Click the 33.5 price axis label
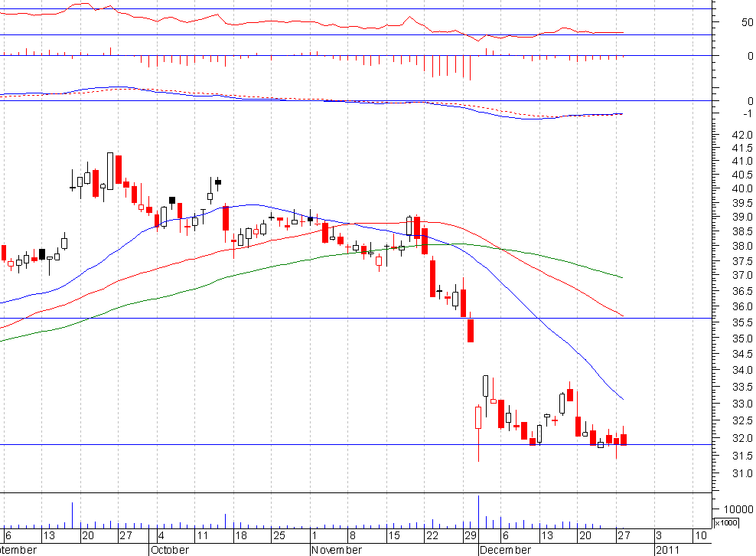The height and width of the screenshot is (556, 756). [x=742, y=387]
